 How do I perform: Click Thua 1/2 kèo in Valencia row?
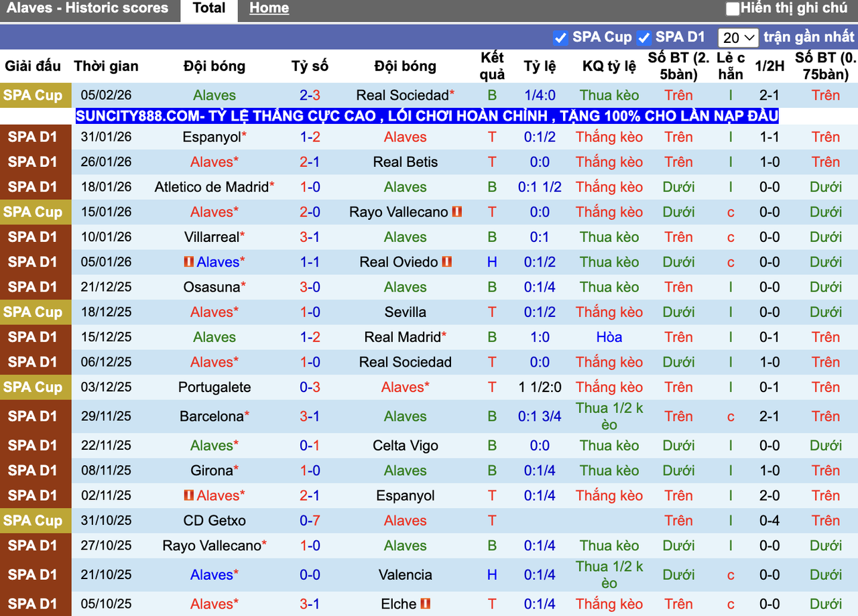(x=609, y=575)
